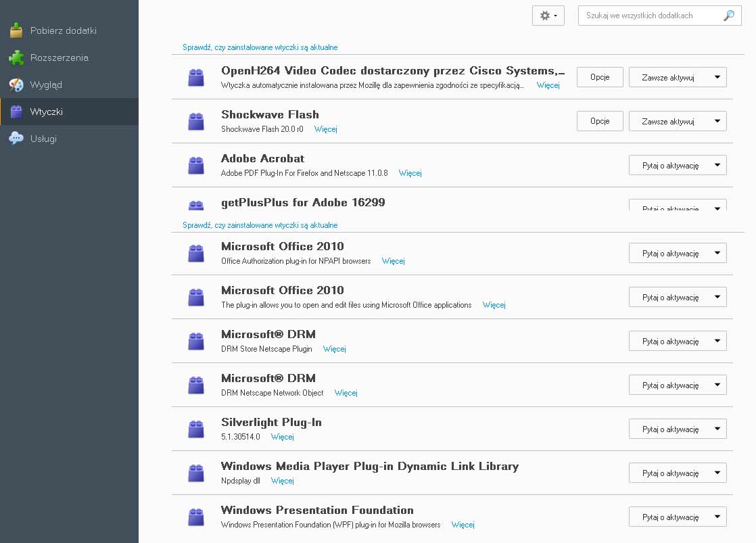Expand activation dropdown for DRM Netscape Network Object

click(x=678, y=385)
